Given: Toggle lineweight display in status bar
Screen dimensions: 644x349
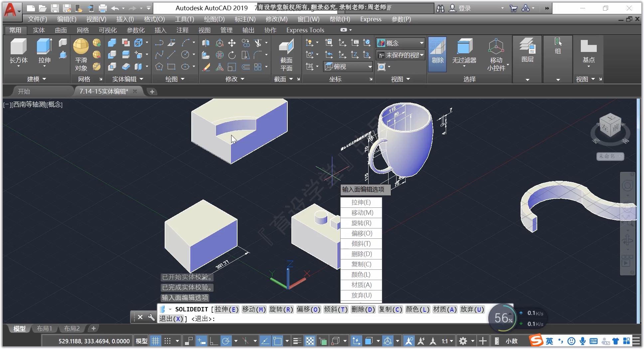Looking at the screenshot, I should [297, 341].
